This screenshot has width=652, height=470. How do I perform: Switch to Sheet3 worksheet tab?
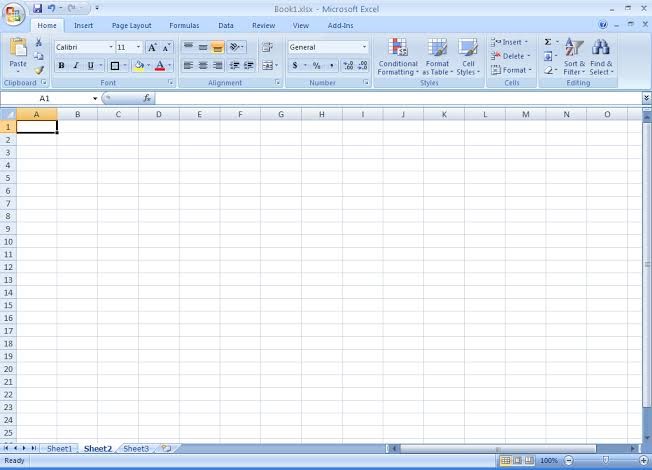click(136, 448)
